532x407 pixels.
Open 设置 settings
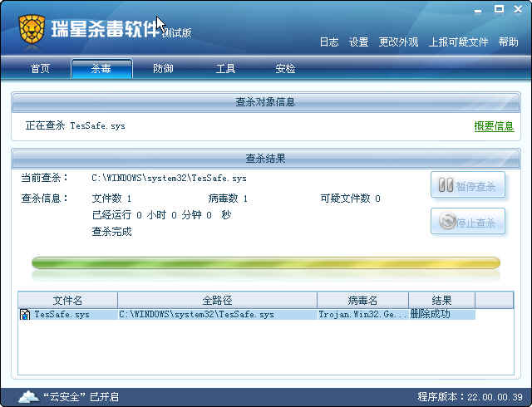coord(359,42)
